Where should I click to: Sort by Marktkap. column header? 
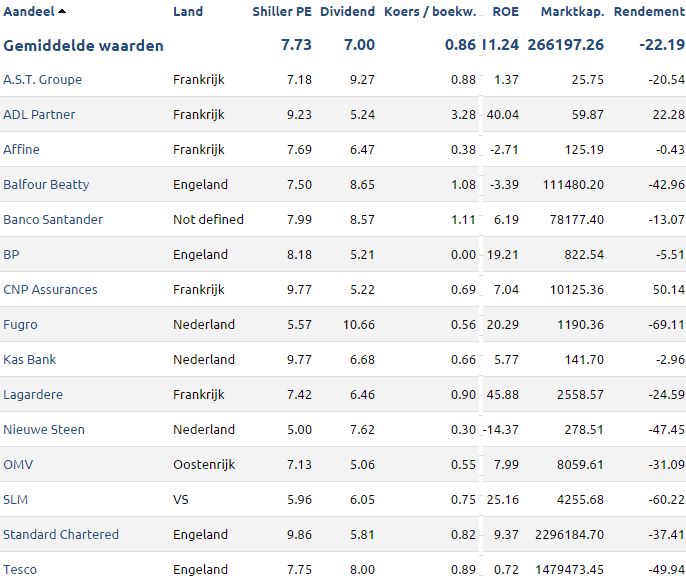point(572,11)
